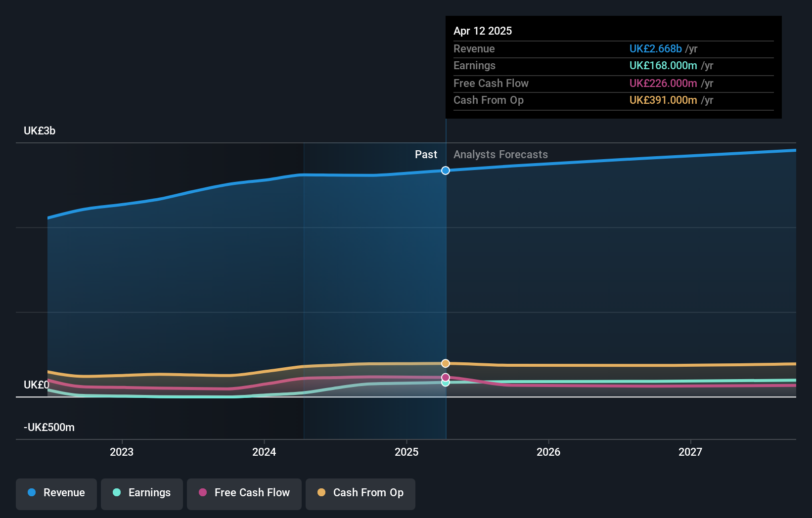The height and width of the screenshot is (518, 812).
Task: Select the orange Cash From Op data point marker
Action: click(446, 363)
